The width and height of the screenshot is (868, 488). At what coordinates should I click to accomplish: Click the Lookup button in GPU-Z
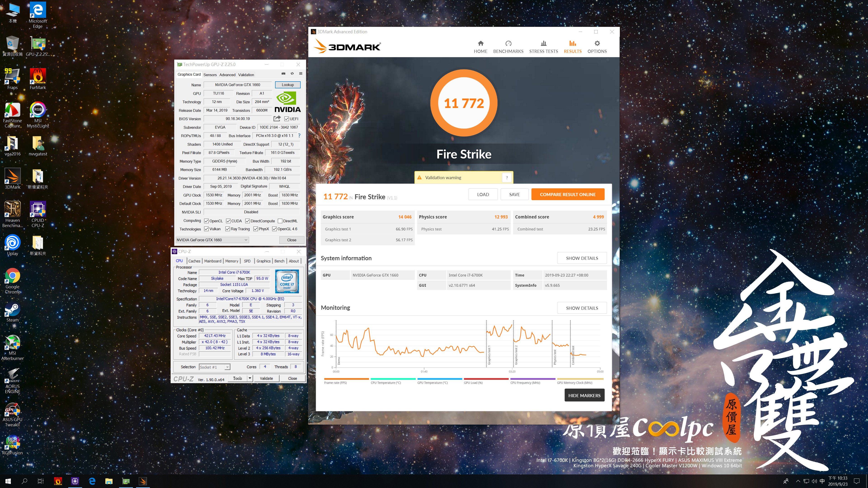point(288,85)
